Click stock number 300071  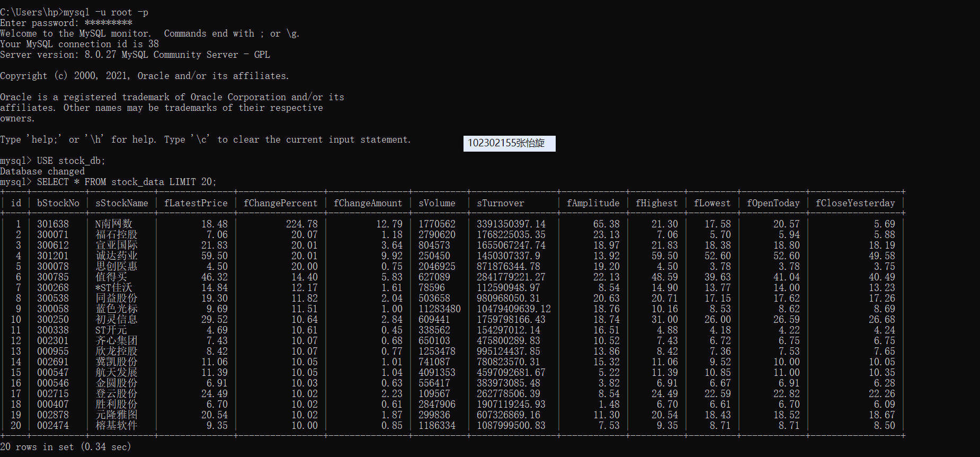coord(53,235)
